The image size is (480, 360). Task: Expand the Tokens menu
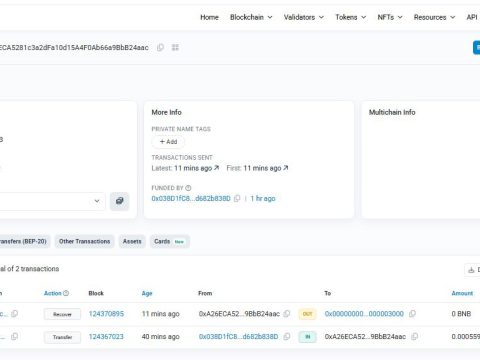[x=351, y=17]
